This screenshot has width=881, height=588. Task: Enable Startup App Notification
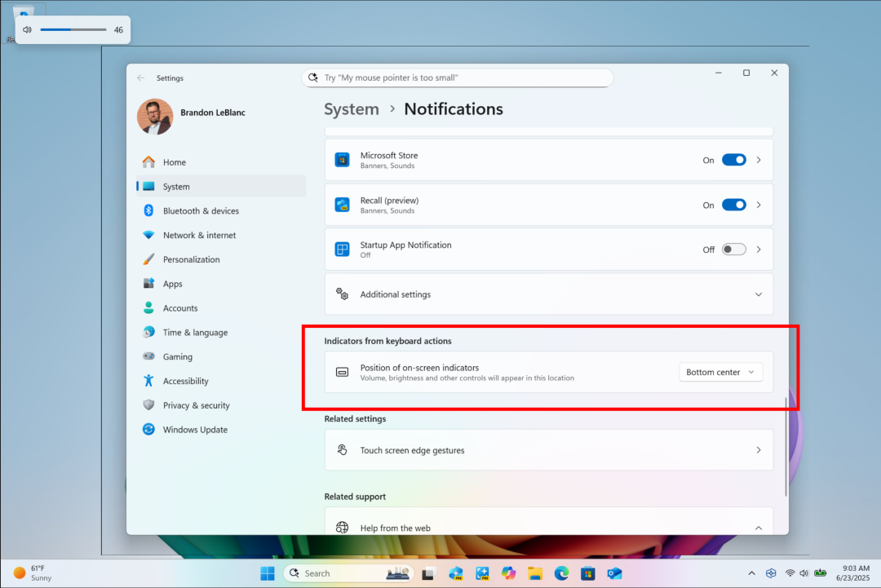733,250
